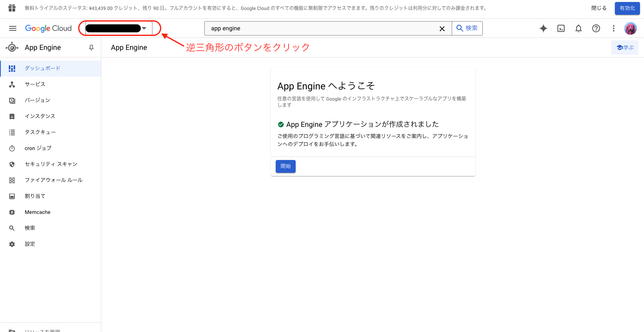This screenshot has height=332, width=644.
Task: Open インスタンス in the sidebar
Action: point(51,116)
